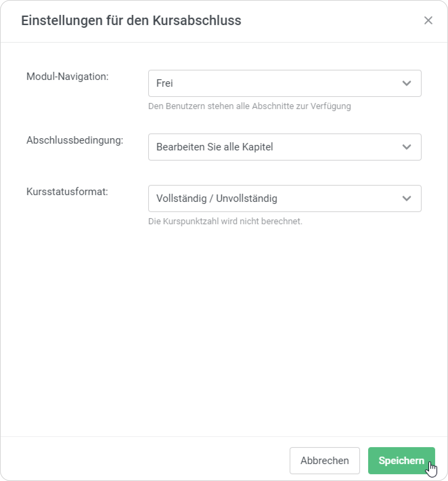Click the text Bearbeiten Sie alle Kapitel

(x=215, y=147)
